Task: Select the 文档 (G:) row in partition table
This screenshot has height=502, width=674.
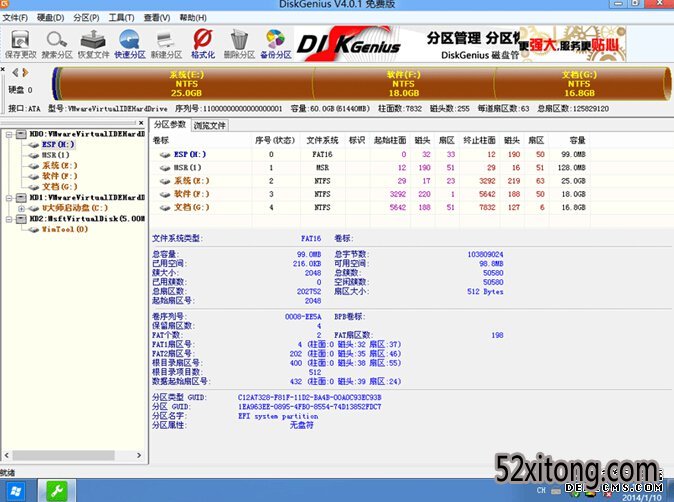Action: coord(372,208)
